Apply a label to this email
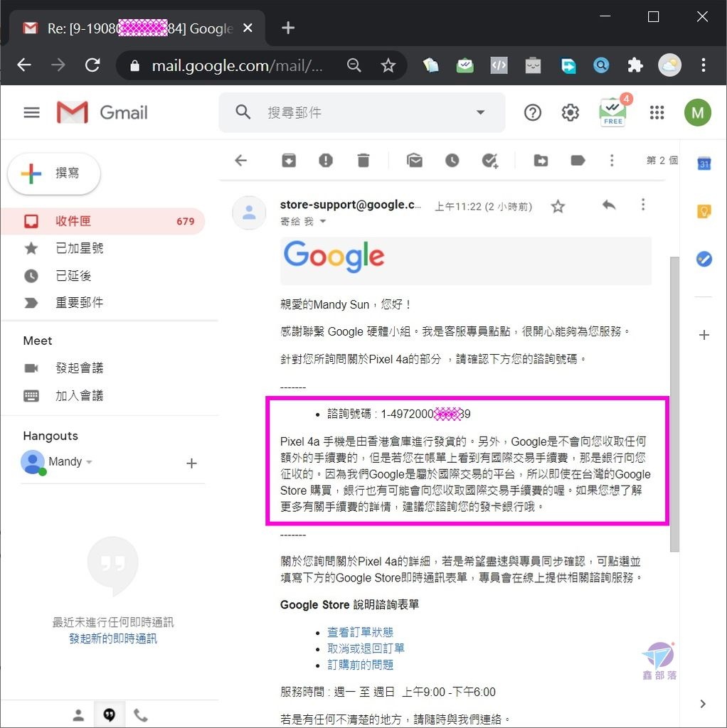The width and height of the screenshot is (727, 728). pyautogui.click(x=578, y=161)
